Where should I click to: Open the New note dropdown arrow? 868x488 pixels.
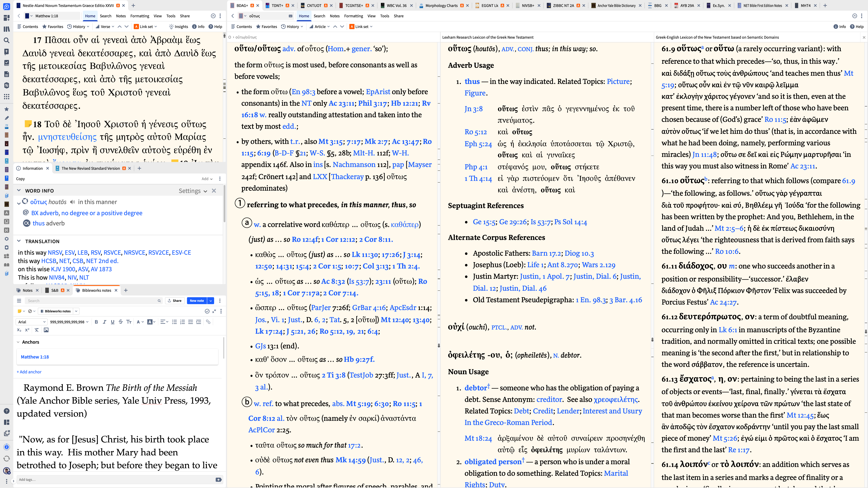(x=211, y=301)
